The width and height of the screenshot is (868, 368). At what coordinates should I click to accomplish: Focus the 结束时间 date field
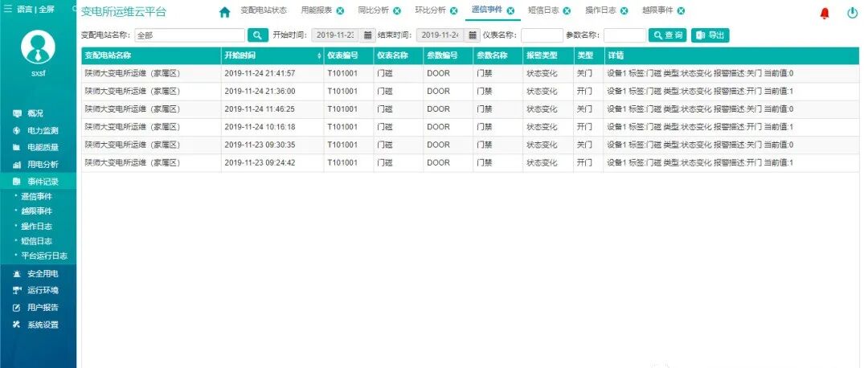(440, 35)
